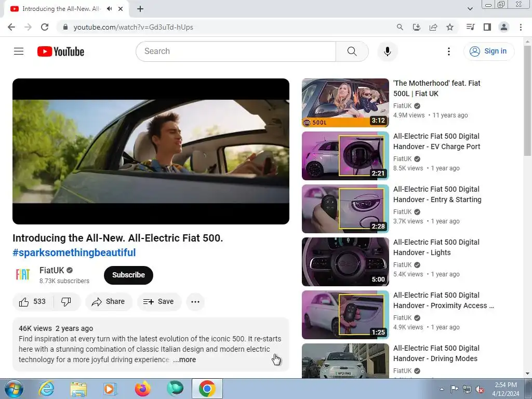Open FiatUK link under Motherhood video
The height and width of the screenshot is (399, 532).
coord(403,106)
